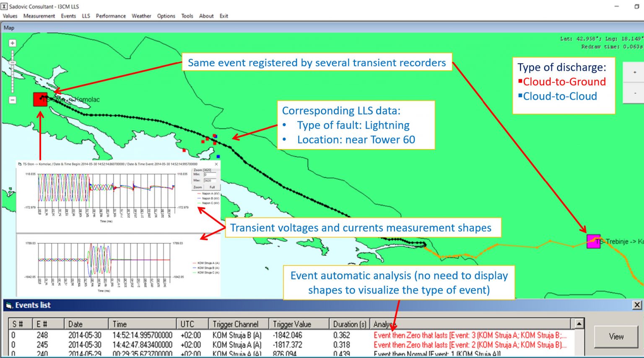Toggle the Napon A (kV) waveform series
The width and height of the screenshot is (644, 358).
pos(208,194)
